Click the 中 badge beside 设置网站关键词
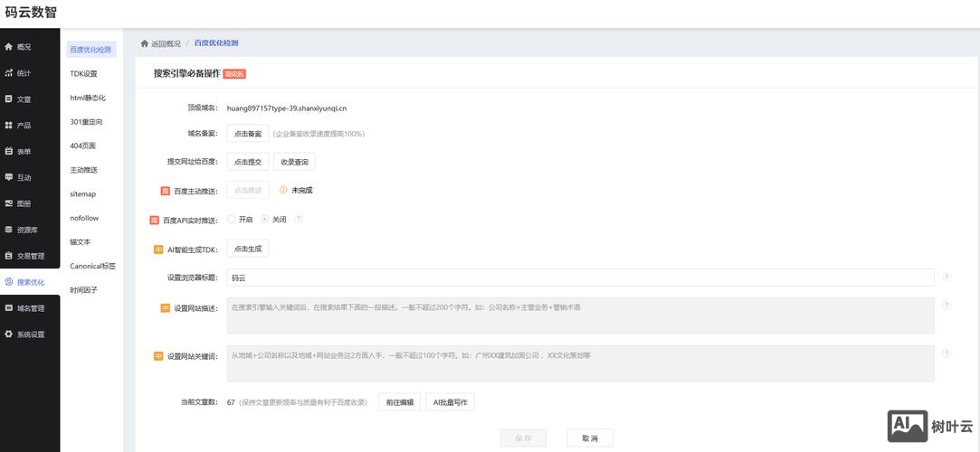The image size is (980, 452). [x=158, y=356]
